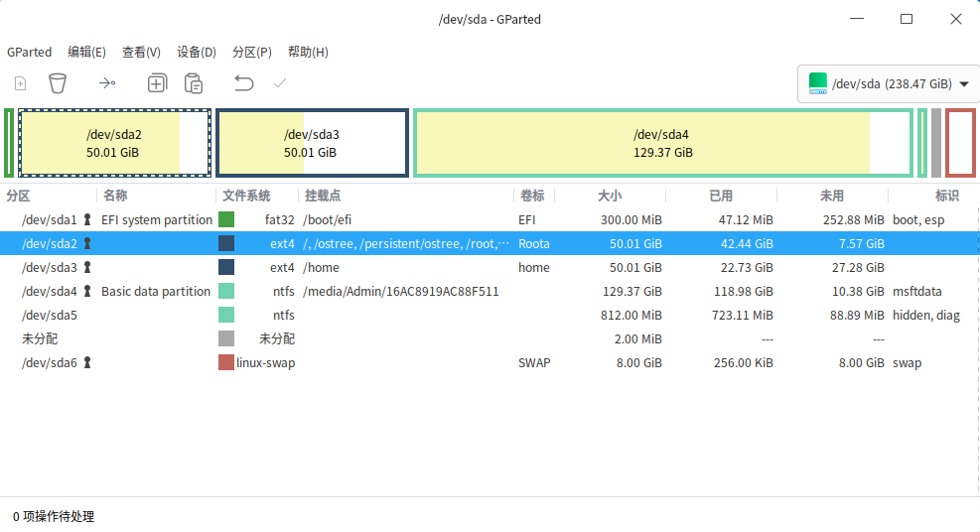Click the green ntfs color swatch for /dev/sda4
Viewport: 980px width, 532px height.
point(226,291)
